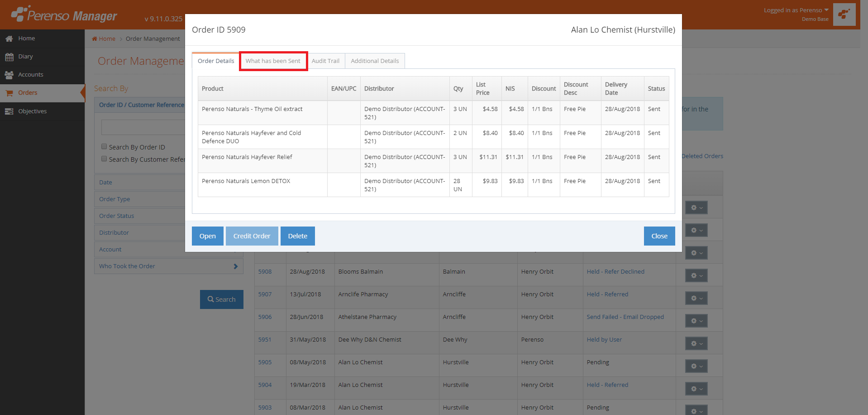Expand the Date filter section
868x415 pixels.
(140, 182)
